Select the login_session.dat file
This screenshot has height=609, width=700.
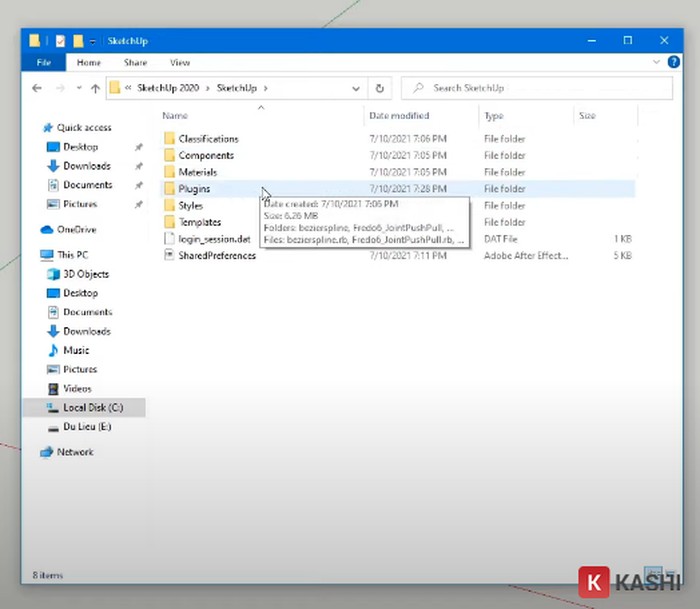point(214,239)
